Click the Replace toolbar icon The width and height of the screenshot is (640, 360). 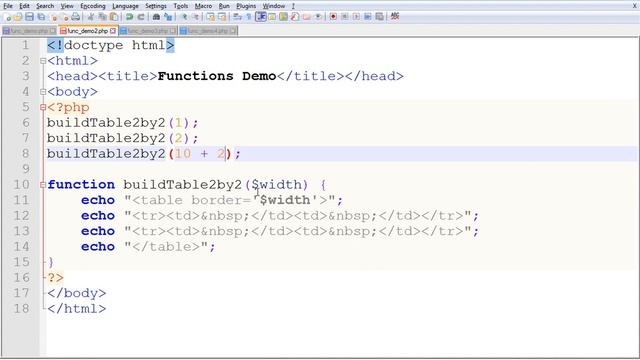(168, 17)
